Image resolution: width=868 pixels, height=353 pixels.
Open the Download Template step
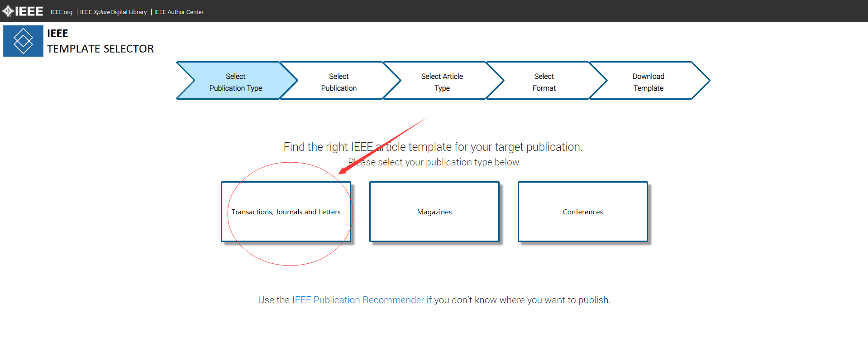649,81
